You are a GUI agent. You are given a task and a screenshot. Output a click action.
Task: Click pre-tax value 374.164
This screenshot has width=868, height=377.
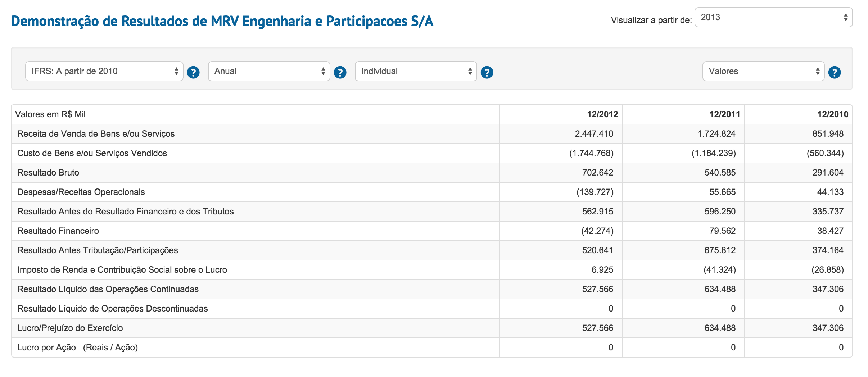tap(828, 250)
